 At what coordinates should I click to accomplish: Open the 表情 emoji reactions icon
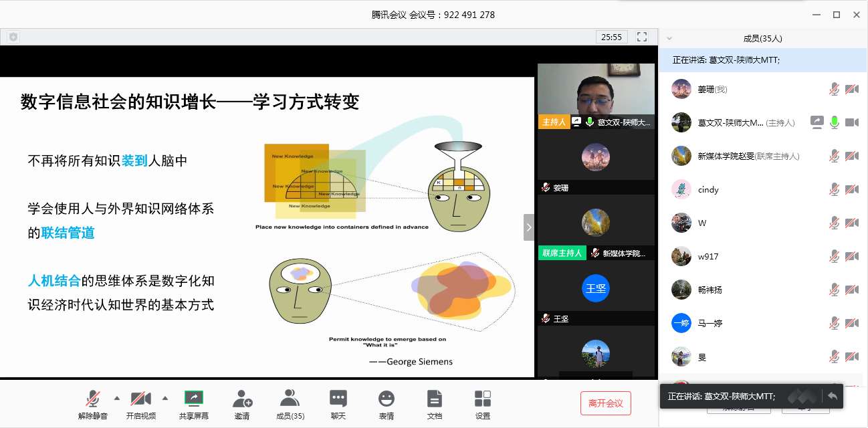point(387,399)
